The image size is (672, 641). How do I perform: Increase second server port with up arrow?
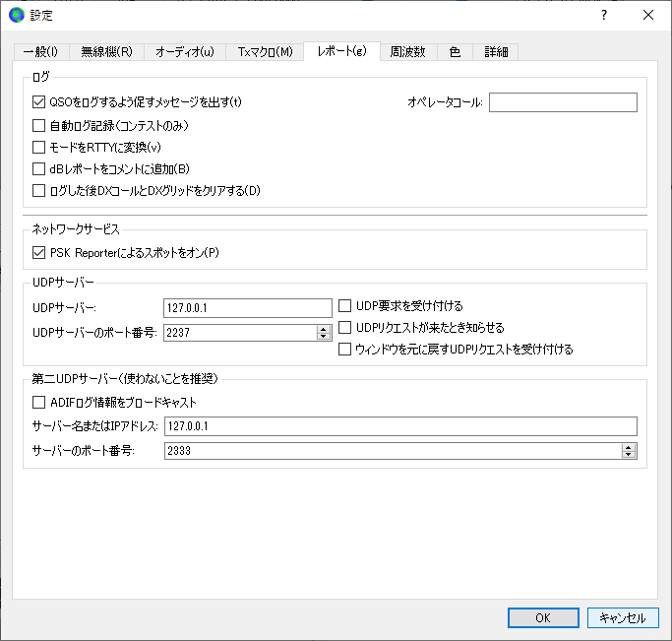coord(629,447)
